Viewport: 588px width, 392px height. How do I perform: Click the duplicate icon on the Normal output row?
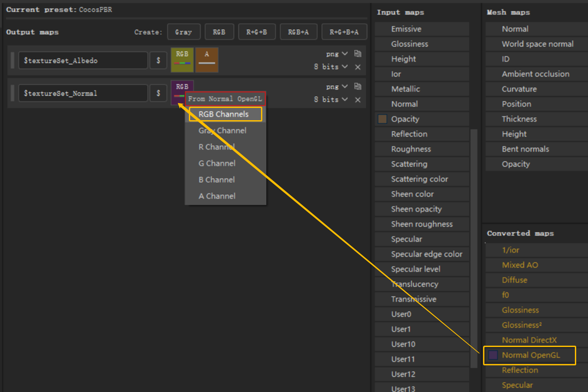[x=357, y=86]
